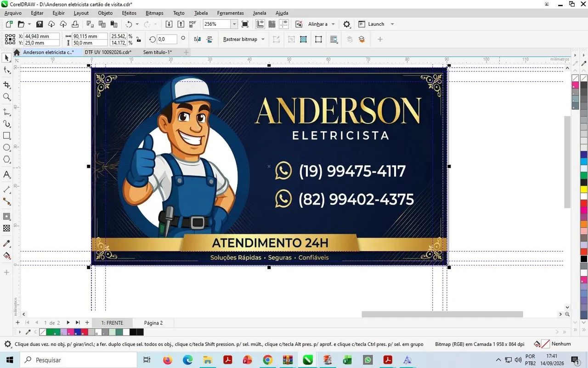Viewport: 588px width, 368px height.
Task: Jump to the last page arrow
Action: click(78, 323)
